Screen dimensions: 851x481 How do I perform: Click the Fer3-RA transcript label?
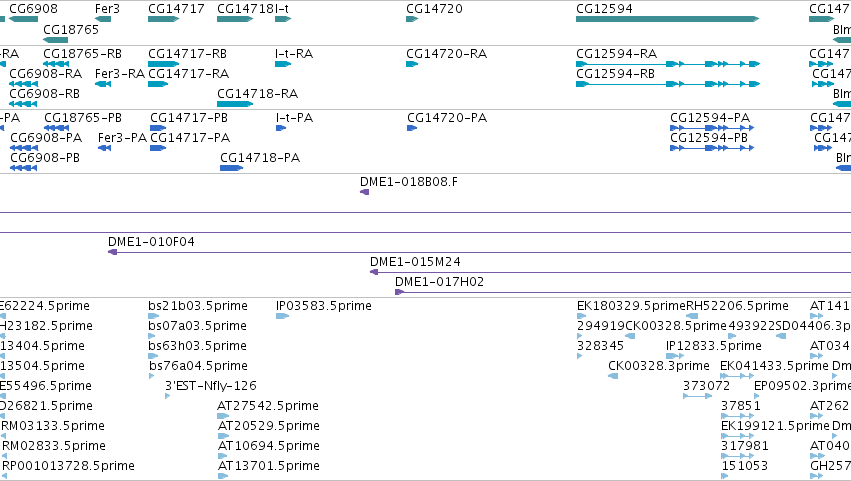(x=120, y=73)
